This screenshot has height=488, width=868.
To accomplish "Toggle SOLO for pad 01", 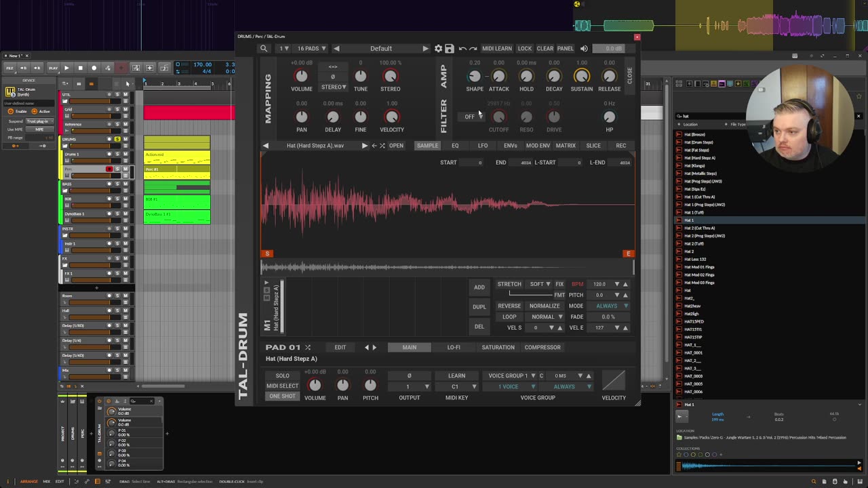I will point(283,375).
